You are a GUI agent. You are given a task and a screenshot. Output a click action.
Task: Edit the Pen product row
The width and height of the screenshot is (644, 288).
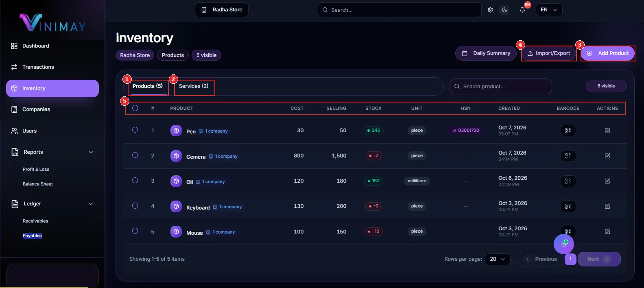pos(607,131)
